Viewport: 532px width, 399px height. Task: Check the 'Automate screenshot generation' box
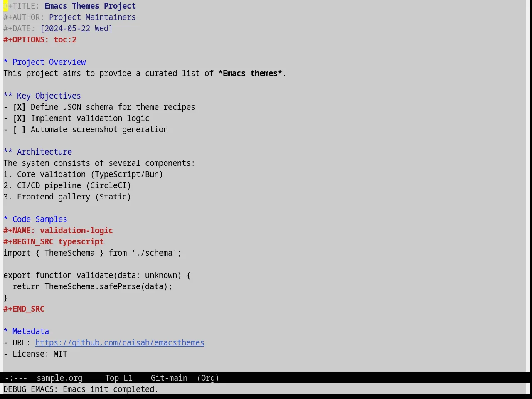coord(19,130)
